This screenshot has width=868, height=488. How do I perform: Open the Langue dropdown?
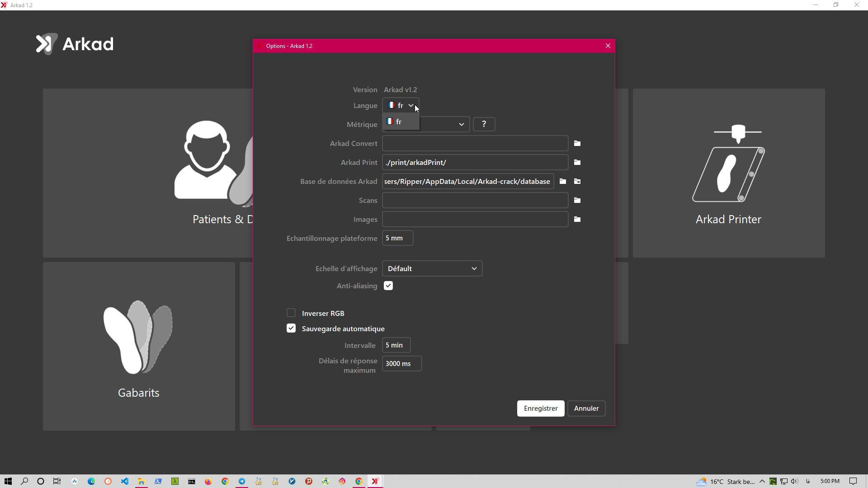point(401,105)
